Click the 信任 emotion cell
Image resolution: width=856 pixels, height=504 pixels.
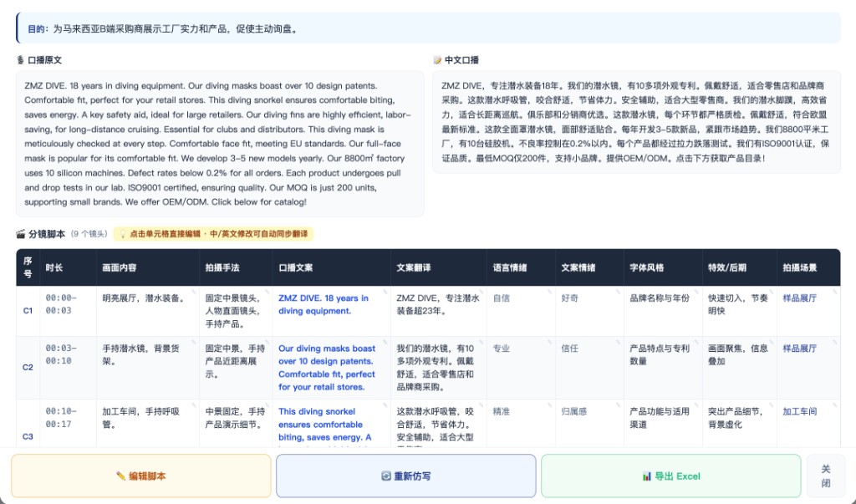coord(589,368)
